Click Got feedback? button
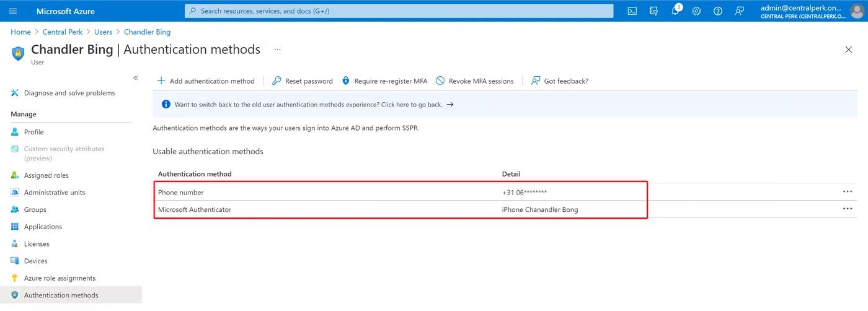Screen dimensions: 868x311 pos(560,81)
